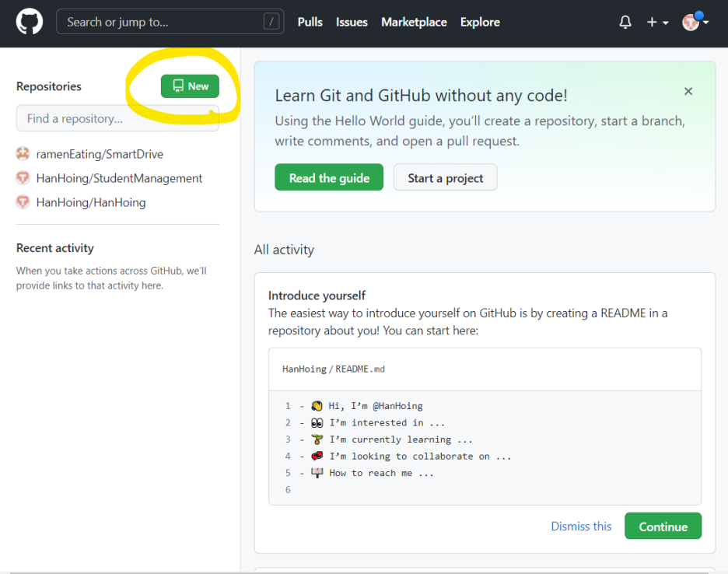This screenshot has width=728, height=574.
Task: Open Marketplace from the header
Action: click(414, 22)
